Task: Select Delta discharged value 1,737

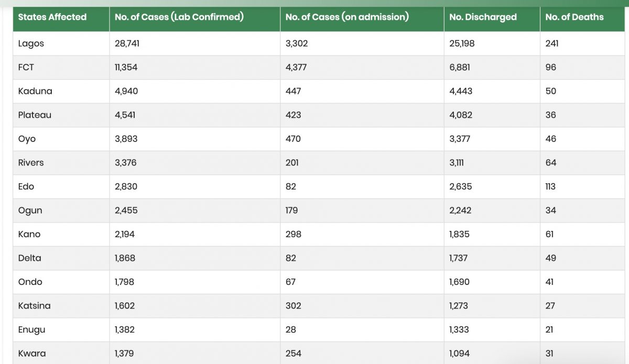Action: coord(459,258)
